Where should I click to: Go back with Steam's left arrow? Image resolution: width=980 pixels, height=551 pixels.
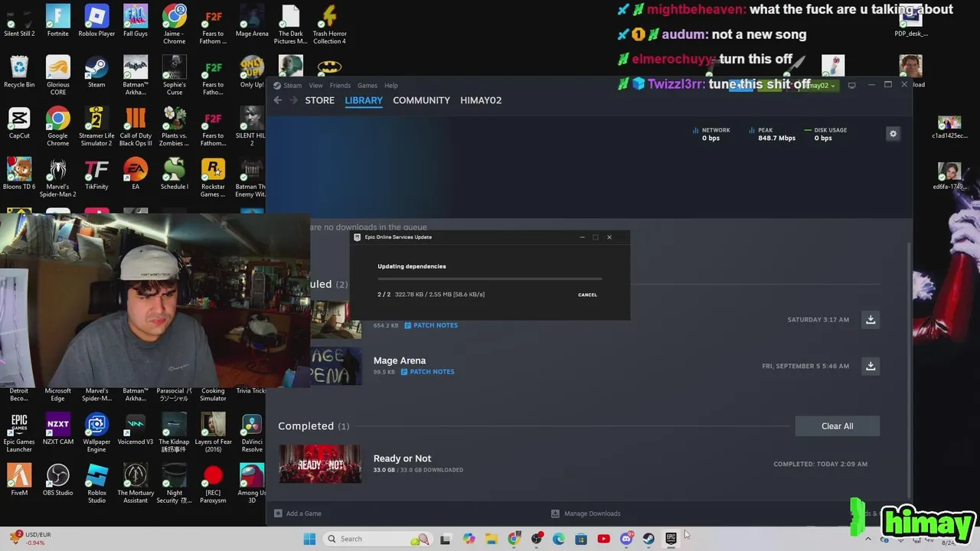278,100
